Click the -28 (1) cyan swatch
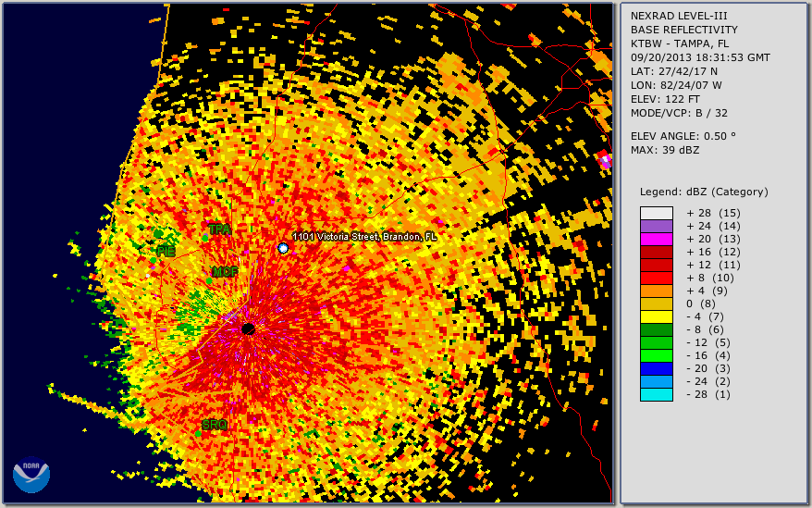Image resolution: width=812 pixels, height=508 pixels. coord(656,394)
